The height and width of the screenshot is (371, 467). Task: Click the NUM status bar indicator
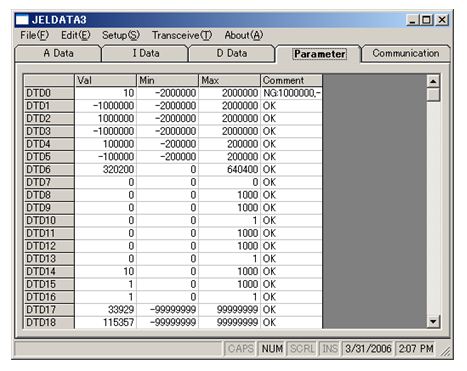tap(272, 349)
